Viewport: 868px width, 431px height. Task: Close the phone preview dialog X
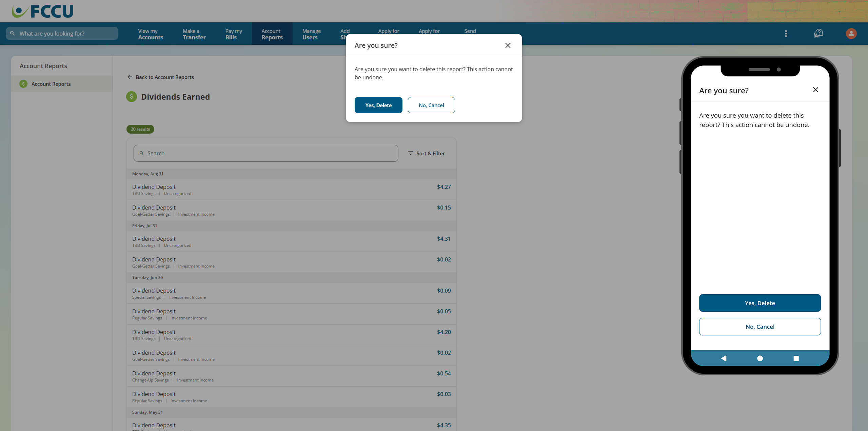[815, 90]
